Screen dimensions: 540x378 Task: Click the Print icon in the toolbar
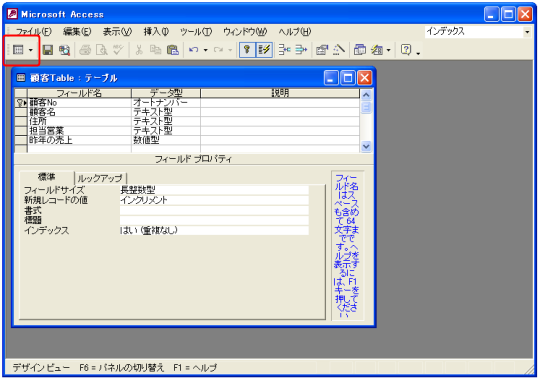[85, 50]
